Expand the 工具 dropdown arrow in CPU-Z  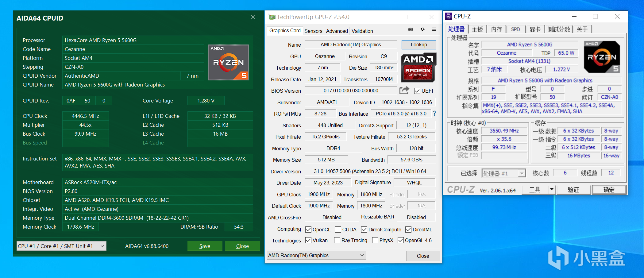[x=552, y=190]
